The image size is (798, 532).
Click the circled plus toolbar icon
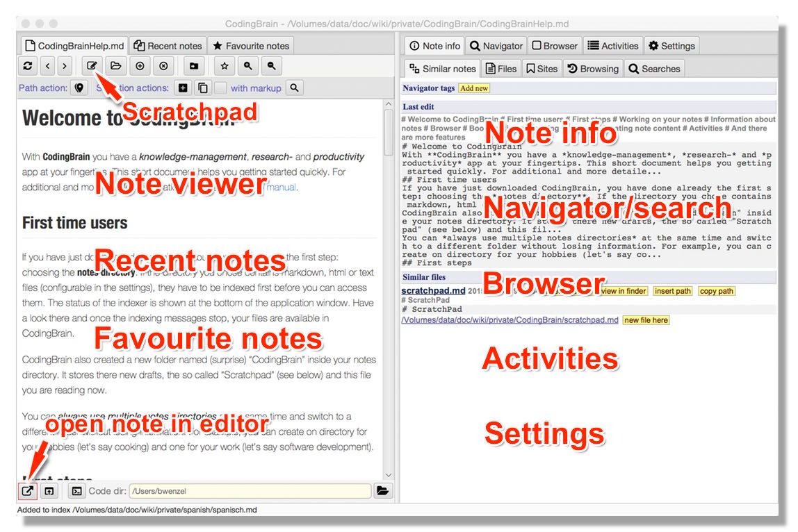[x=140, y=66]
